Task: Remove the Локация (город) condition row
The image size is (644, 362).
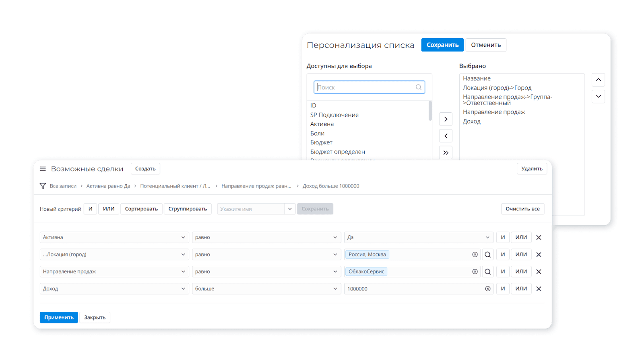Action: [x=539, y=255]
